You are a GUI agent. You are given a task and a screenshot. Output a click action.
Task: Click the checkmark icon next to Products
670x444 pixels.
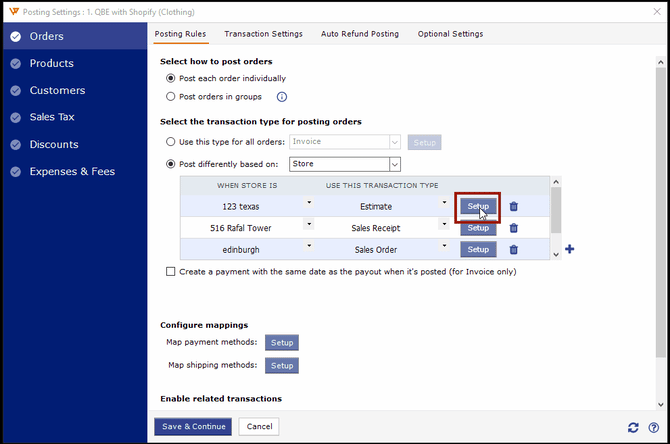click(x=14, y=64)
